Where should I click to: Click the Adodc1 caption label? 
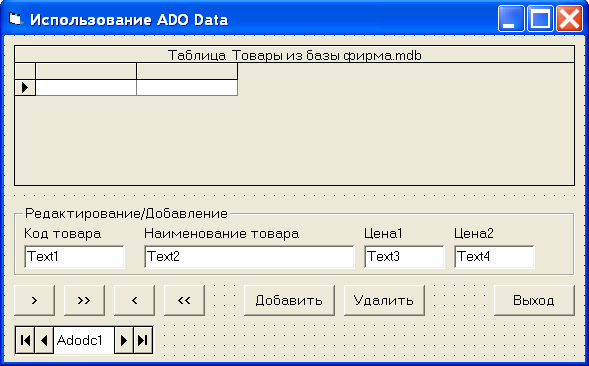(84, 340)
